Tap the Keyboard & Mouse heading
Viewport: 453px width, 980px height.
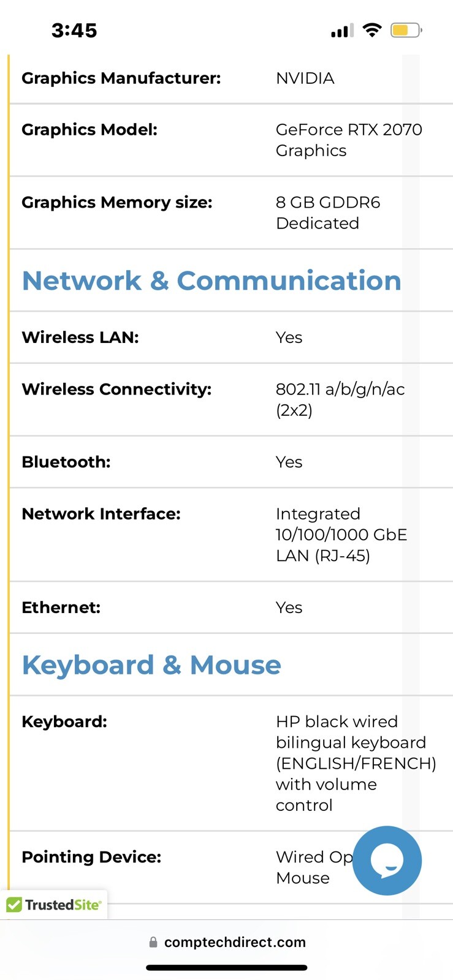click(x=151, y=665)
